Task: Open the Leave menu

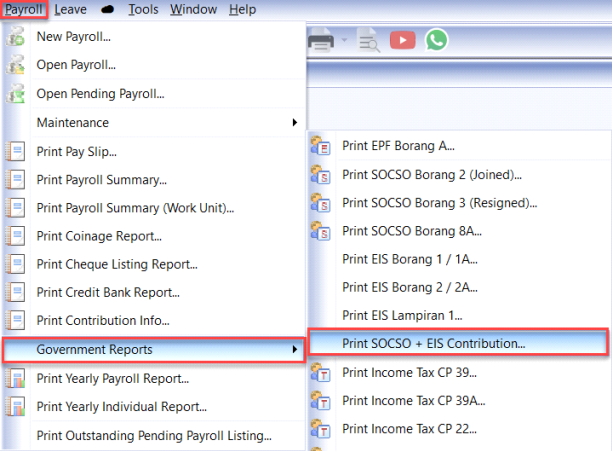Action: [70, 9]
